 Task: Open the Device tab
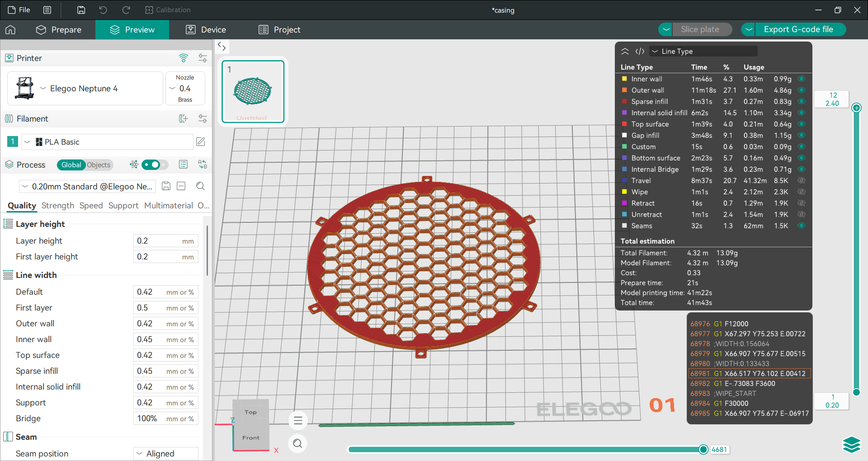tap(206, 30)
